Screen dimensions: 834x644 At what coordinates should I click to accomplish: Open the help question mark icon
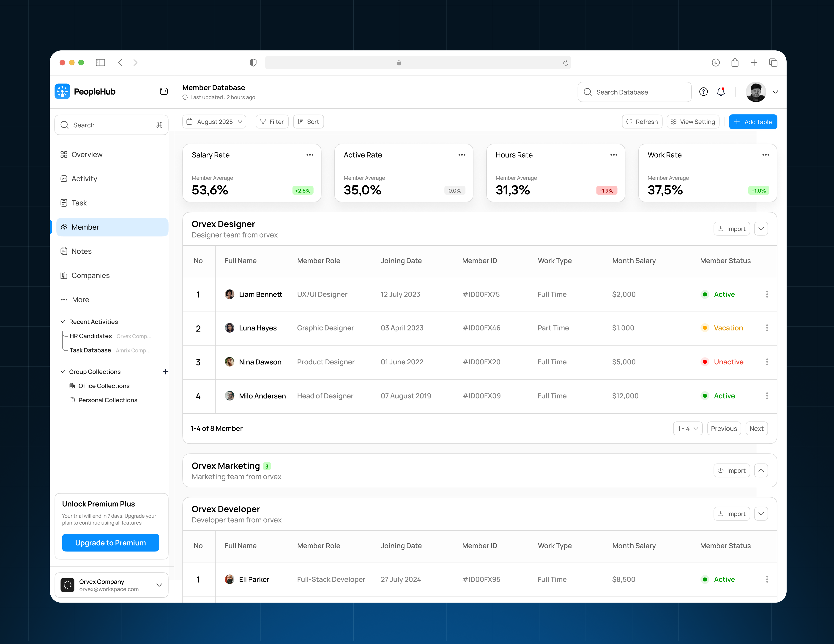[703, 92]
